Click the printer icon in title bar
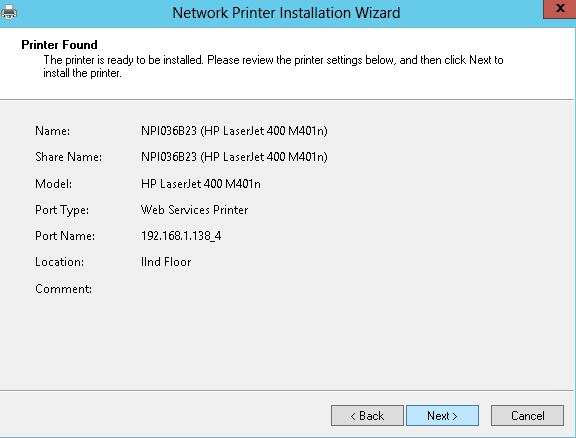The height and width of the screenshot is (438, 576). pyautogui.click(x=8, y=12)
